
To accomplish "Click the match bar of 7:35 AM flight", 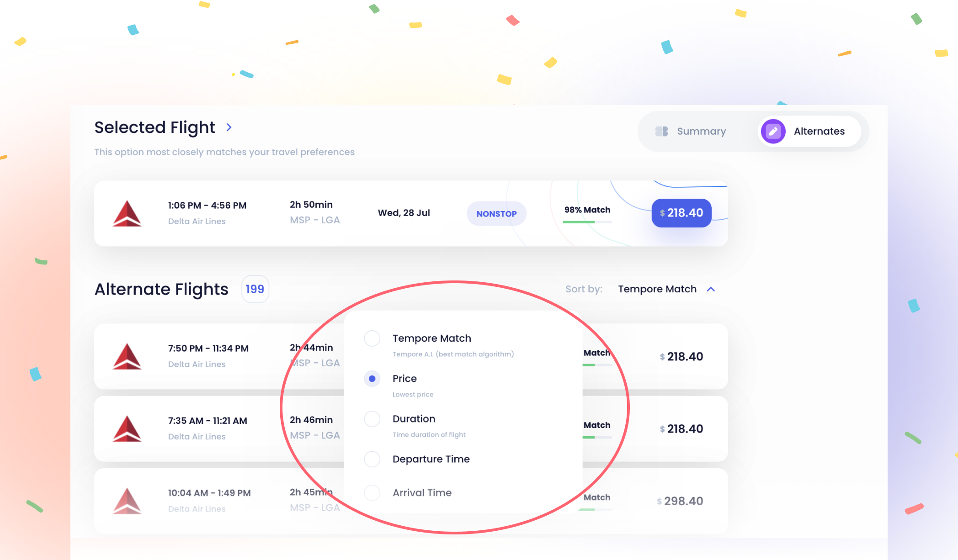I will click(x=597, y=437).
